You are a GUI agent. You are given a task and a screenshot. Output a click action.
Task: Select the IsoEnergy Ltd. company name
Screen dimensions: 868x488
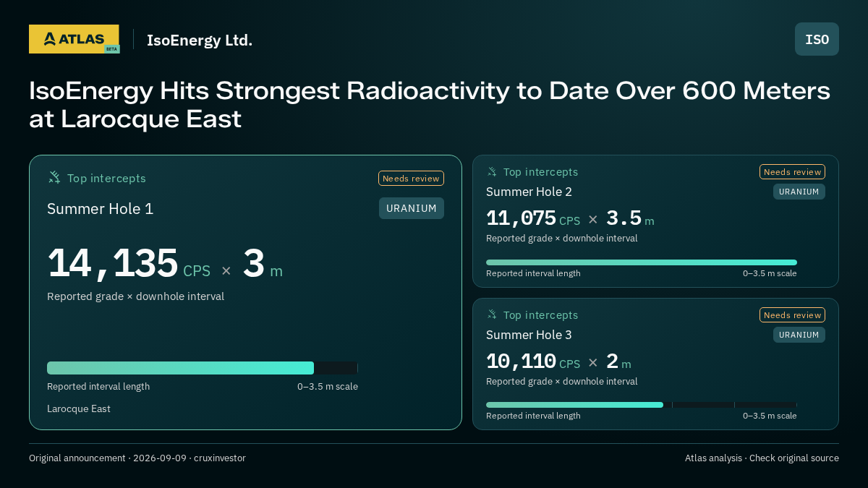coord(200,40)
